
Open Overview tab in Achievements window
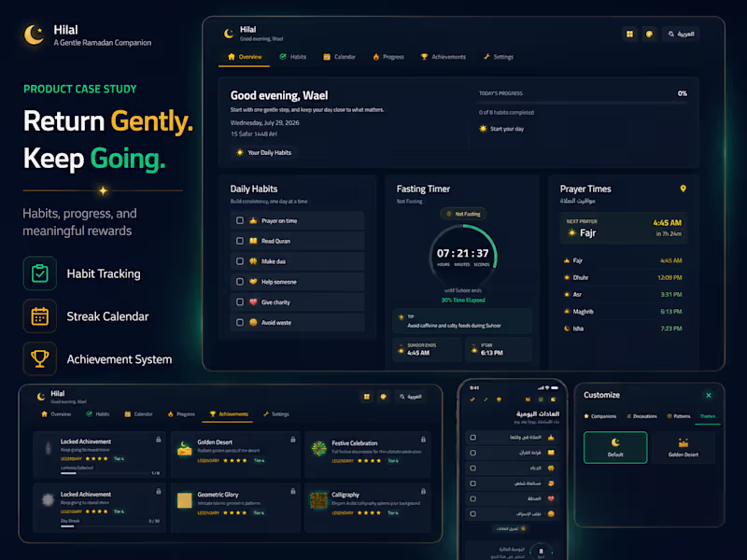[56, 413]
